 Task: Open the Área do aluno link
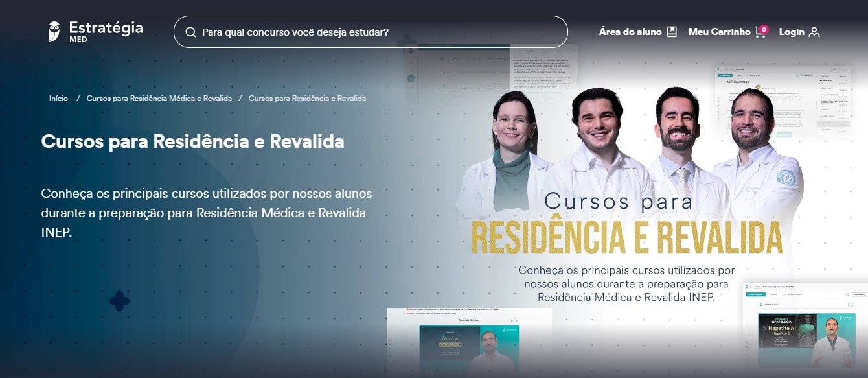[x=630, y=32]
